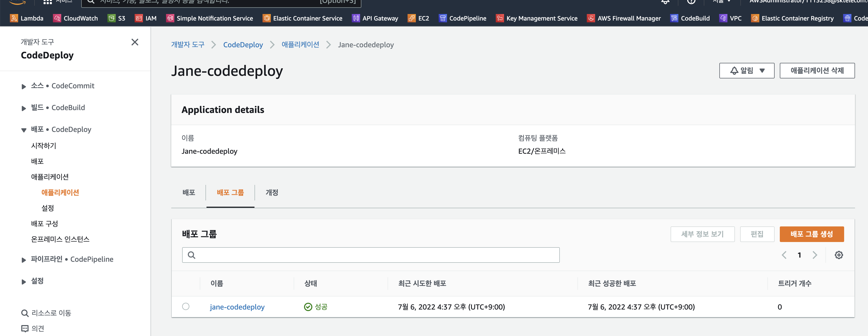Open 설정 under 애플리케이션 in sidebar
The width and height of the screenshot is (868, 336).
coord(47,208)
